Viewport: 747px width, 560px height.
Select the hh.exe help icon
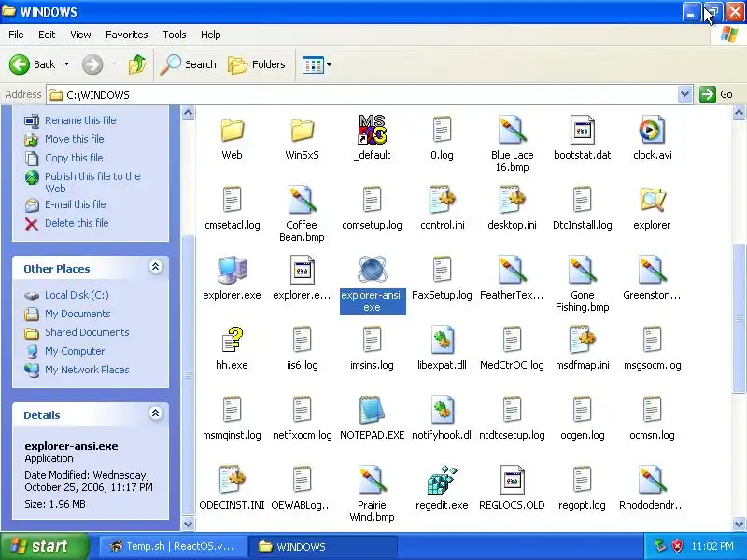pos(232,340)
